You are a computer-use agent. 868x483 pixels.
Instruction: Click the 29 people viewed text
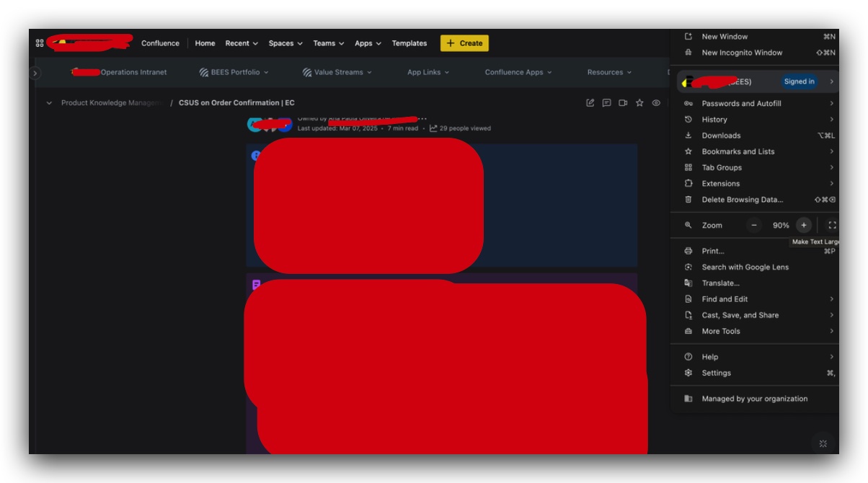(465, 128)
